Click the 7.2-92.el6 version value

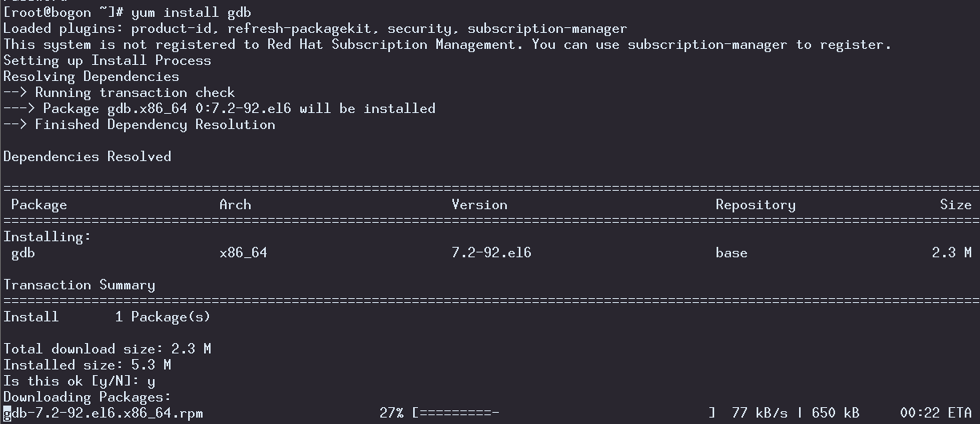492,253
